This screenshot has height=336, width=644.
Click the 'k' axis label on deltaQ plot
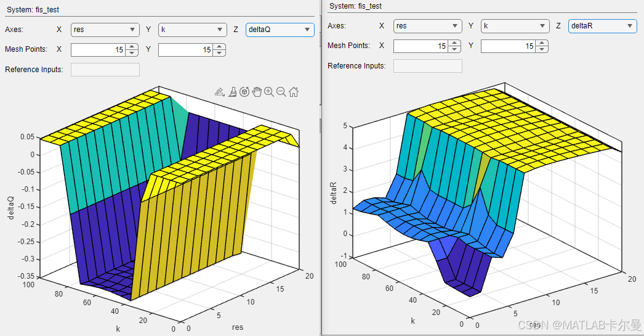click(118, 329)
